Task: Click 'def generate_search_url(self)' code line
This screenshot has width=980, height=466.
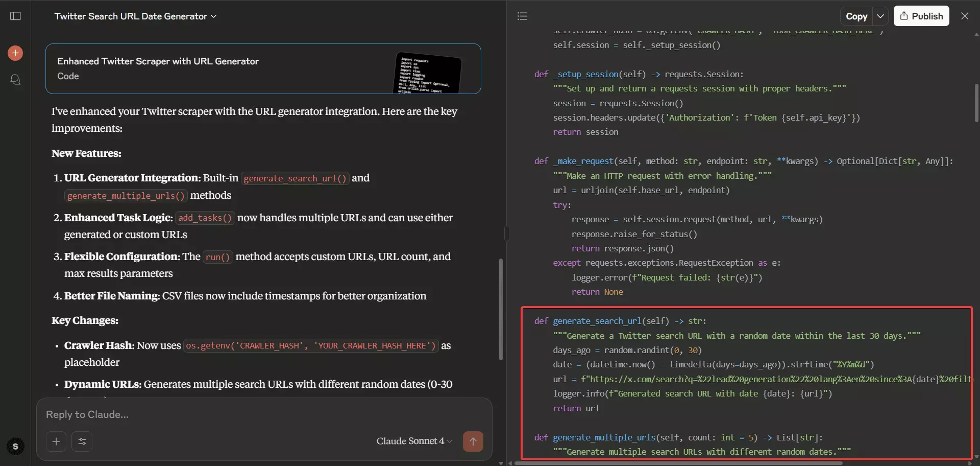Action: tap(620, 321)
